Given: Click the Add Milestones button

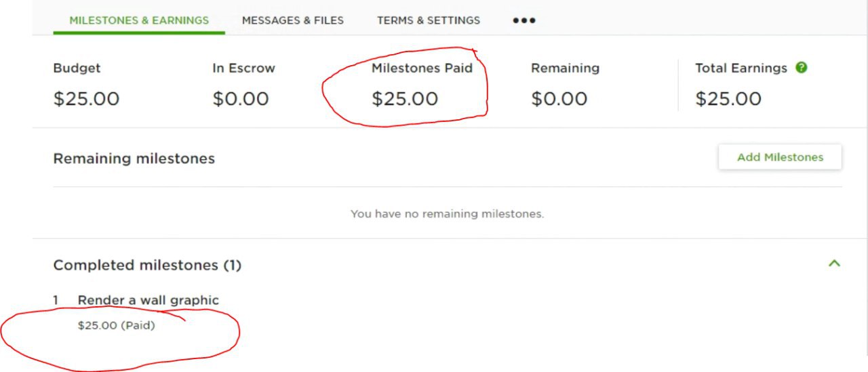Looking at the screenshot, I should point(780,157).
